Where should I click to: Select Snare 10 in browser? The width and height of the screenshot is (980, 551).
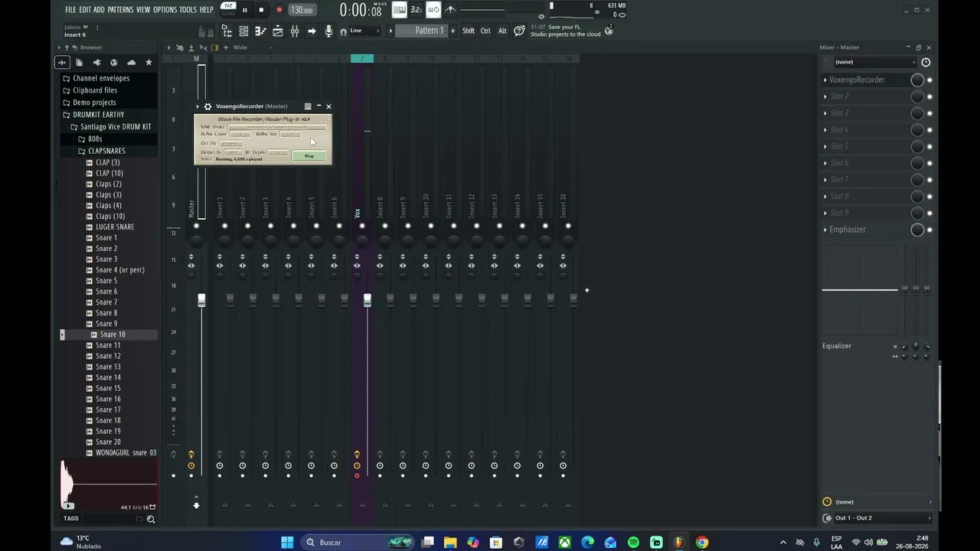112,334
